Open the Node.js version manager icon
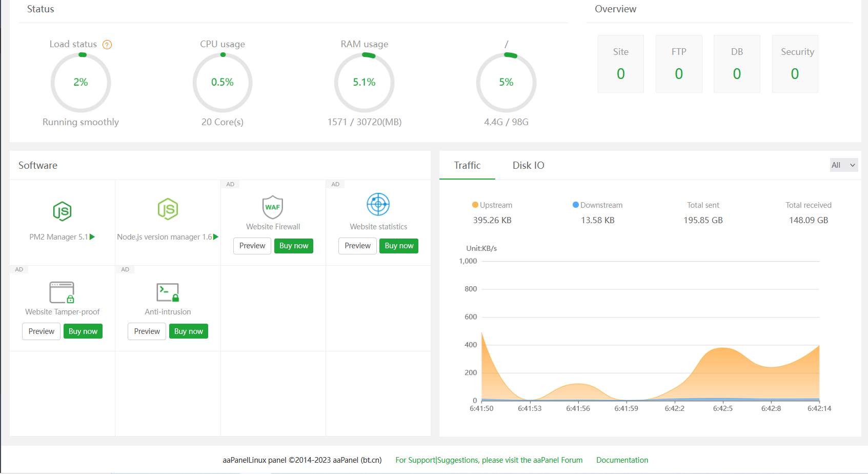The height and width of the screenshot is (474, 868). click(x=168, y=209)
